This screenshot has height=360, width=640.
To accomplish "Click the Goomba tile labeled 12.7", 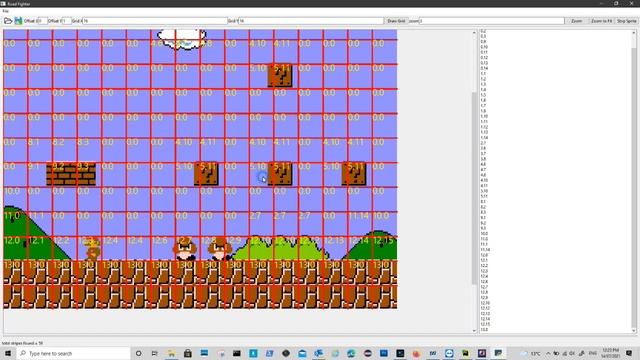I will [x=187, y=248].
